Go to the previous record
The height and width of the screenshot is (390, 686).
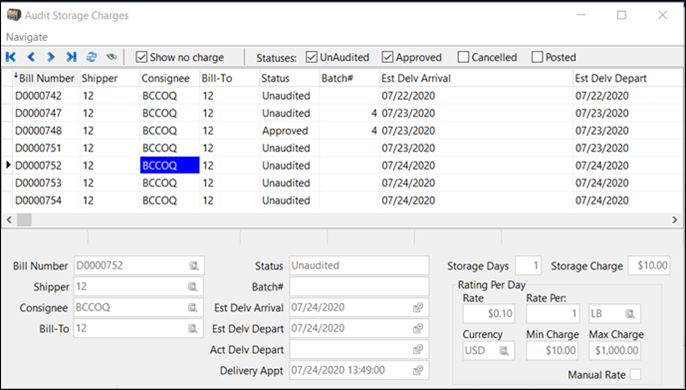31,57
